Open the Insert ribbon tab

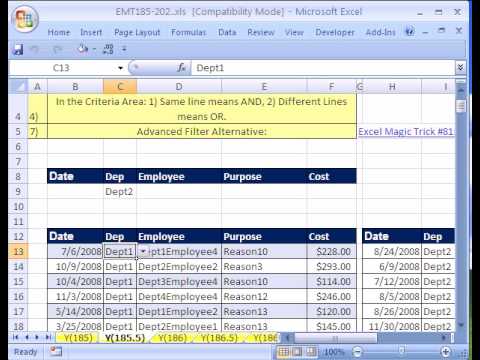pyautogui.click(x=91, y=32)
